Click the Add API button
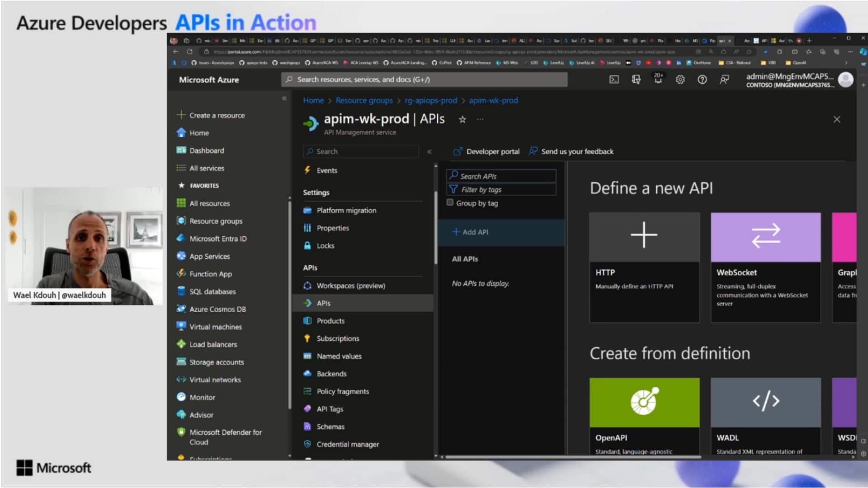 471,232
